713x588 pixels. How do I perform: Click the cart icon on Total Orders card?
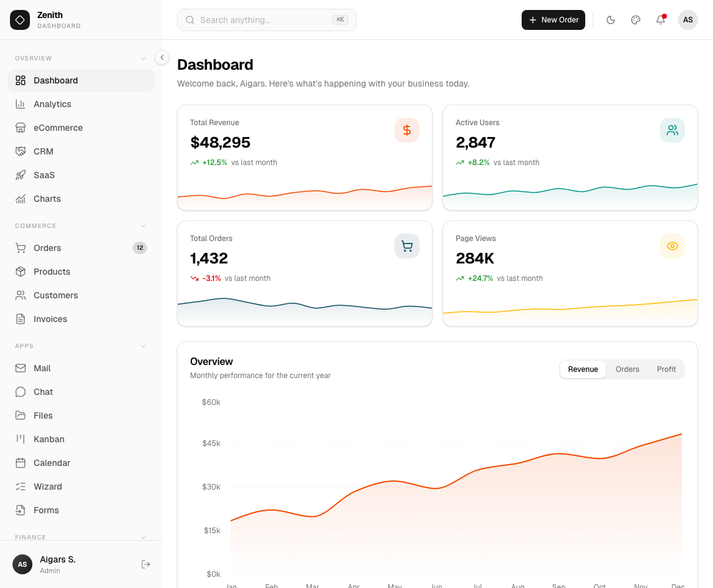tap(407, 246)
